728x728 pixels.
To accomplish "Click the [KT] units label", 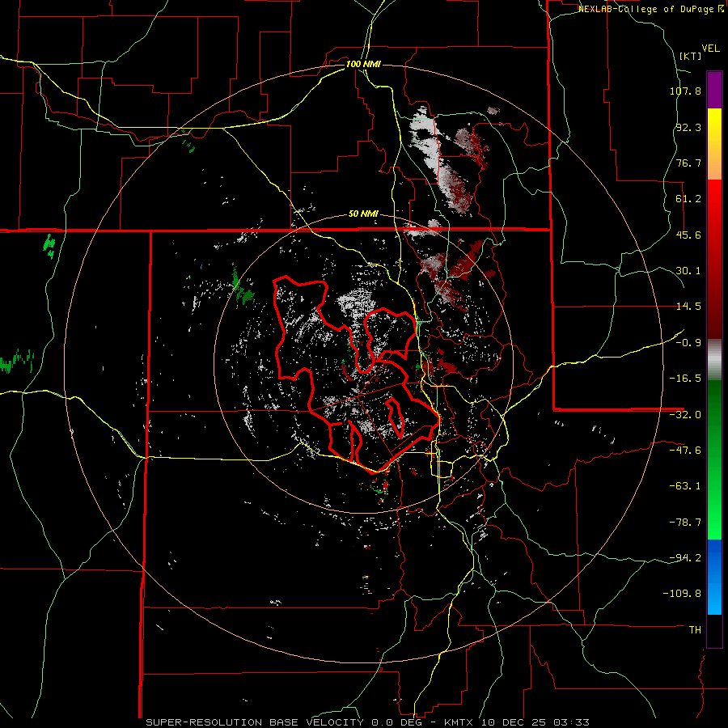I will tap(690, 56).
